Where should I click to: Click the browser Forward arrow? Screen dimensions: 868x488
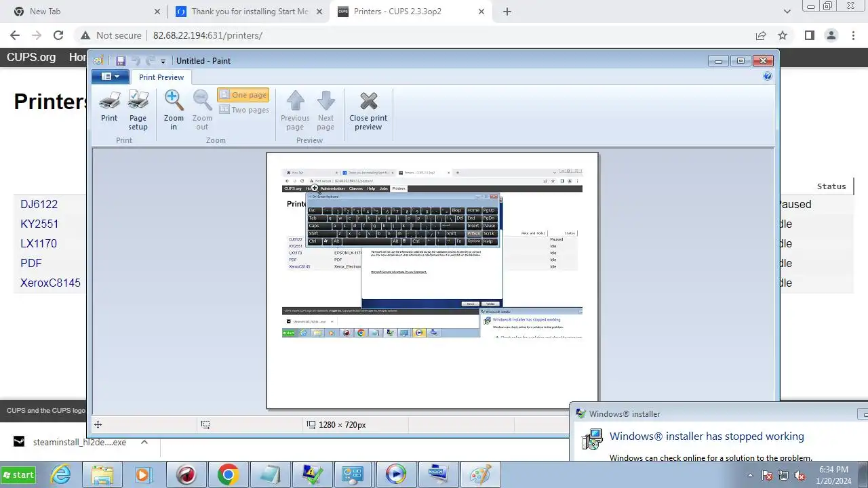(37, 35)
